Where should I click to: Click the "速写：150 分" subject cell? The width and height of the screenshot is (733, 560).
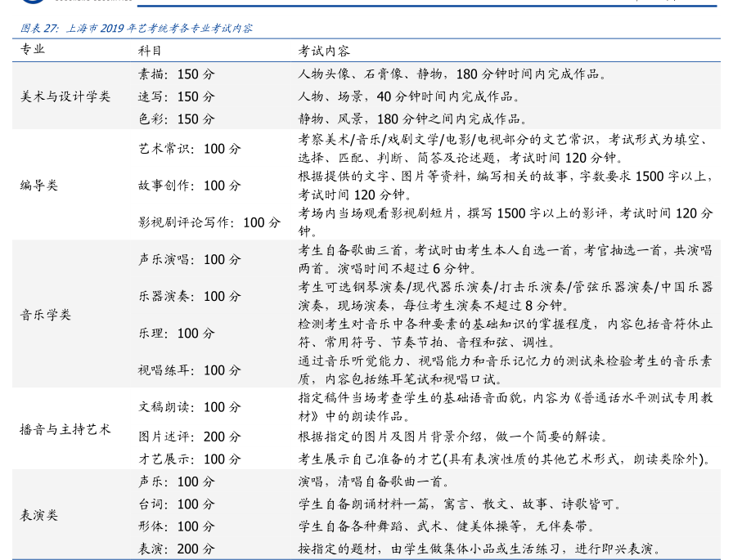[x=177, y=96]
